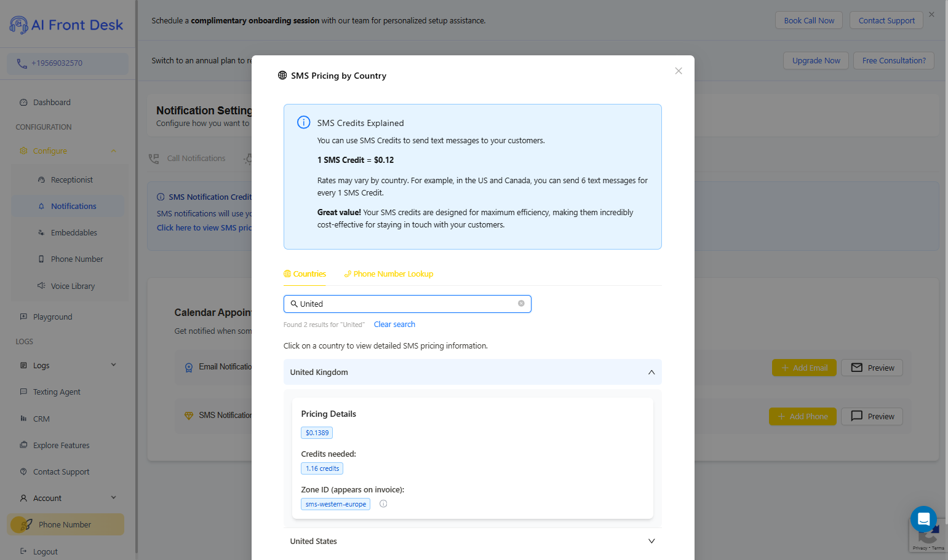Screen dimensions: 948x560
Task: Click the Logout icon in the sidebar
Action: (23, 551)
